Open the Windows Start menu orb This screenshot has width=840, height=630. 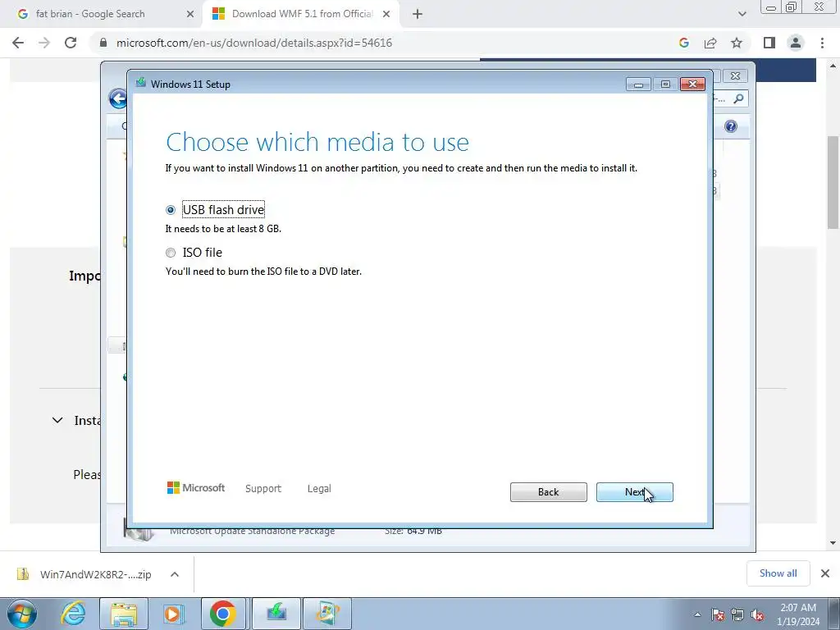[22, 614]
